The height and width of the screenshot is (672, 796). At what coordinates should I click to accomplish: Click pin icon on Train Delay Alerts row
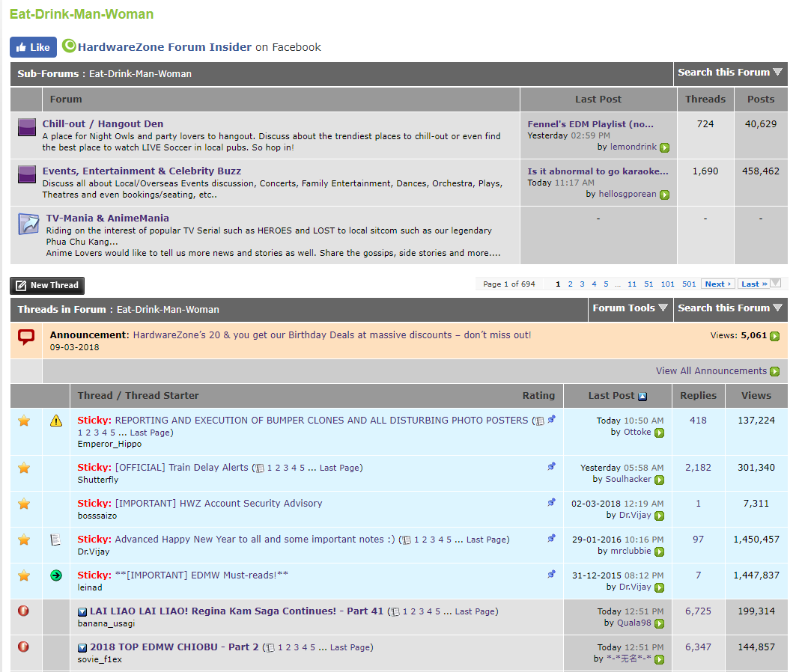point(551,466)
